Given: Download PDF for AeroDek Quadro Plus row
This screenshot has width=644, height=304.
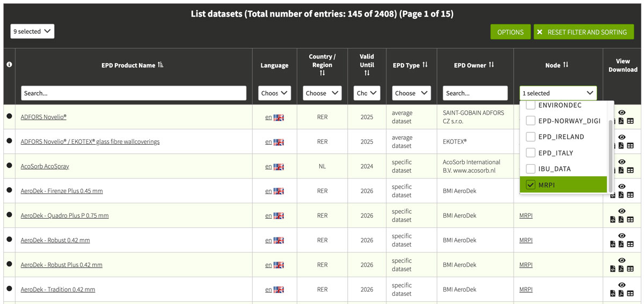Looking at the screenshot, I should pyautogui.click(x=621, y=219).
